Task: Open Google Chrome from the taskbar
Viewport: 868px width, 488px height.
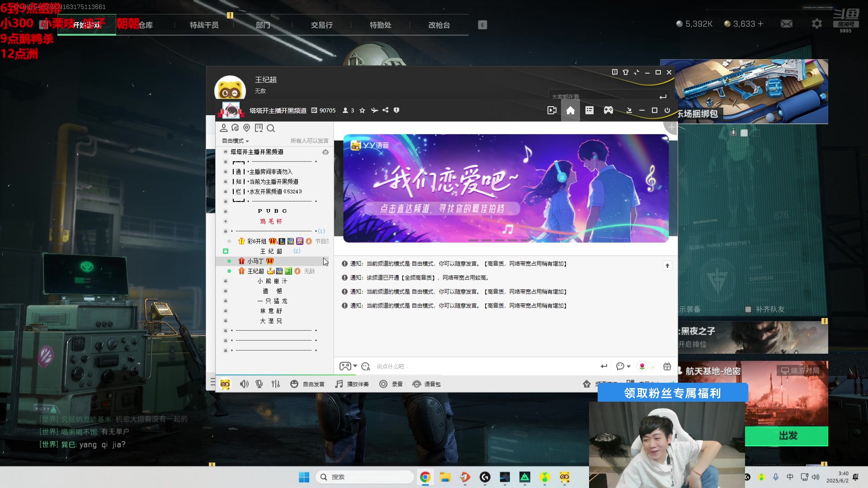Action: click(x=425, y=477)
